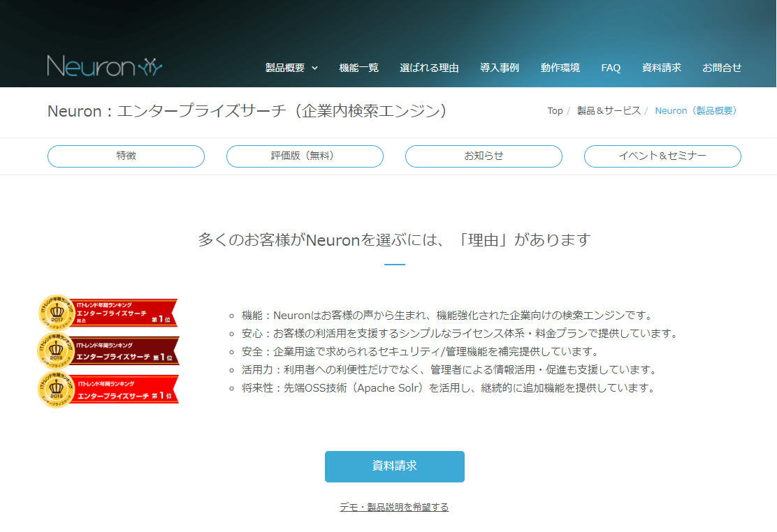The height and width of the screenshot is (532, 777).
Task: Open the お問合せ contact page
Action: click(x=722, y=68)
